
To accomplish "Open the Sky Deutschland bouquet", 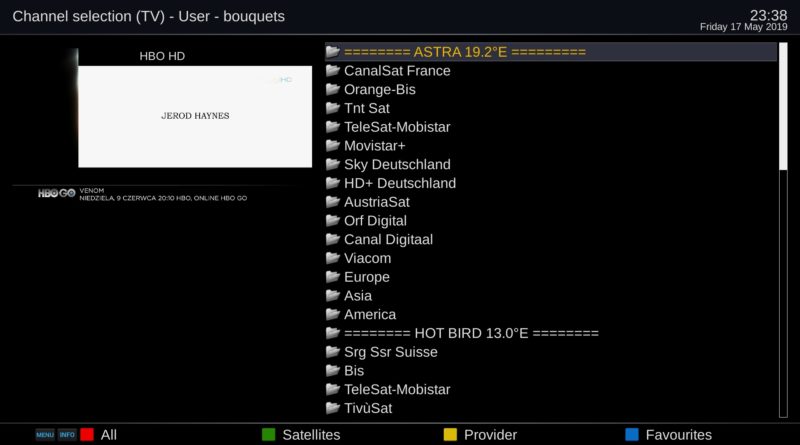I will (551, 164).
